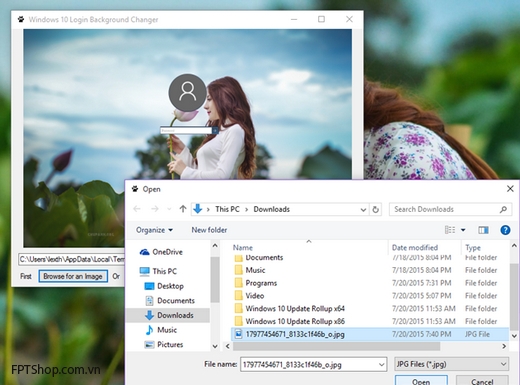Click the Back arrow in Open dialog

point(137,209)
